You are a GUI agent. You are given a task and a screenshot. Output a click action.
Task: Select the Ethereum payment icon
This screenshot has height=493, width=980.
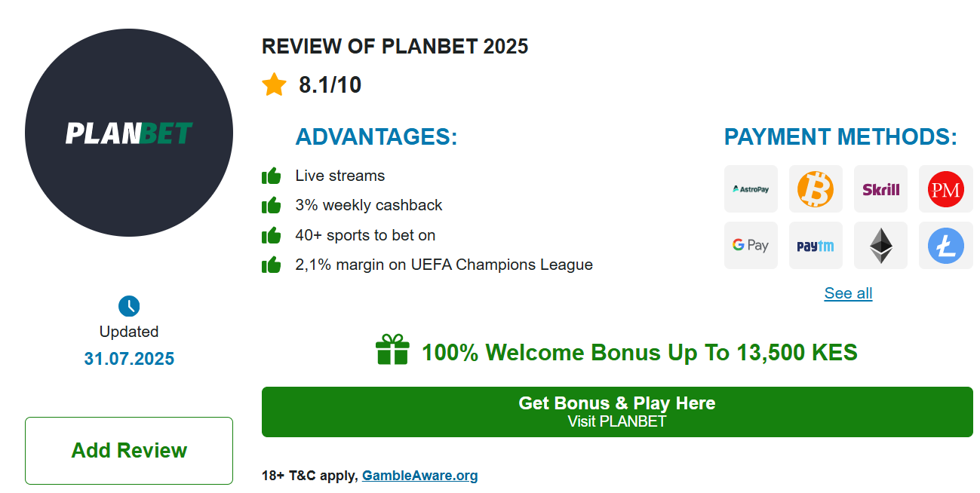880,246
